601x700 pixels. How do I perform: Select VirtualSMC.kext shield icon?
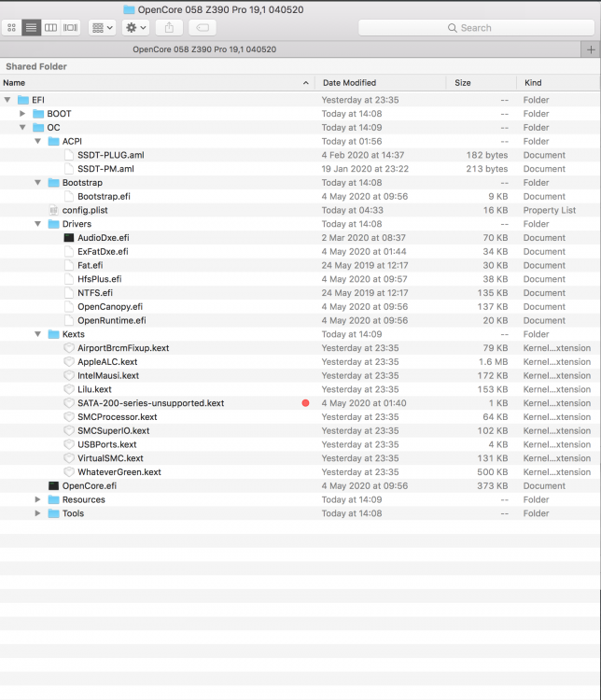(69, 458)
